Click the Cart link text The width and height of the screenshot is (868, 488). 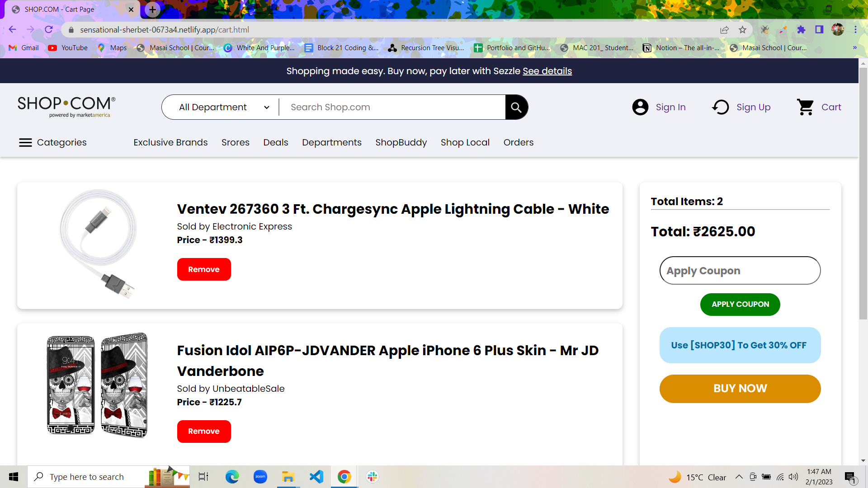pos(831,107)
